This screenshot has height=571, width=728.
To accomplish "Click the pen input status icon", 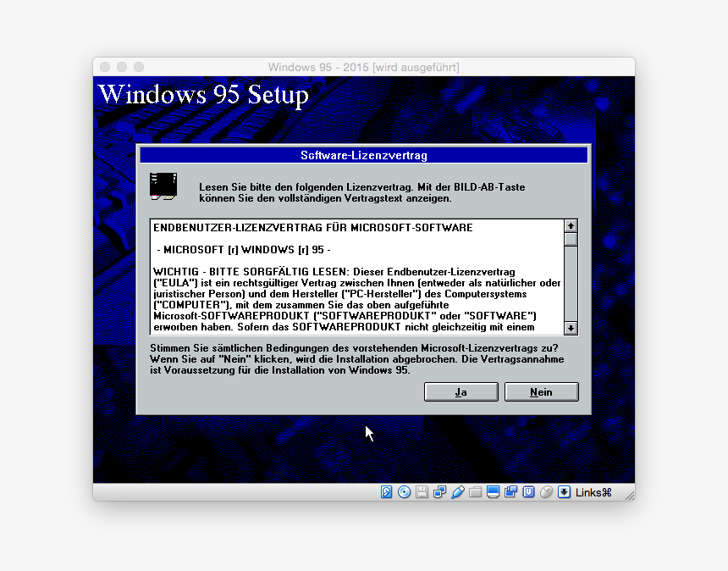I will point(458,491).
